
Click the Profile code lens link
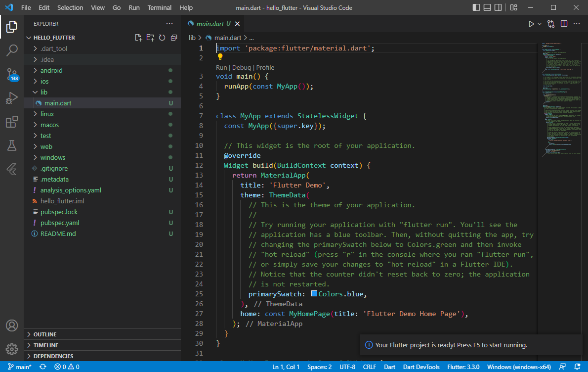(x=265, y=68)
